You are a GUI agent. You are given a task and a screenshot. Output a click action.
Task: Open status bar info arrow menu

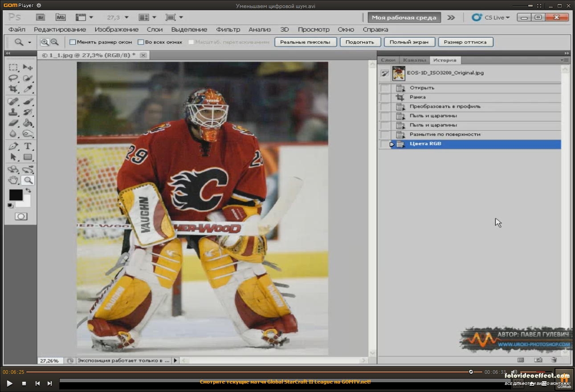(175, 360)
